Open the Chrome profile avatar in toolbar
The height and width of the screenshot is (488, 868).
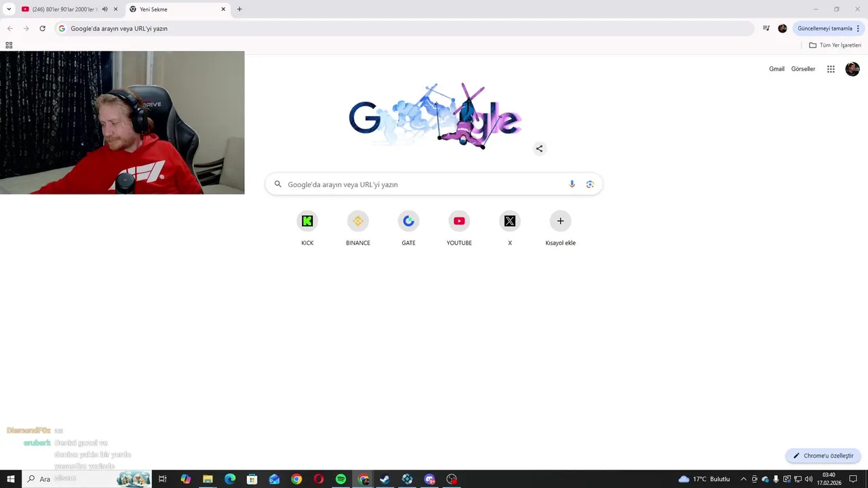pyautogui.click(x=782, y=28)
